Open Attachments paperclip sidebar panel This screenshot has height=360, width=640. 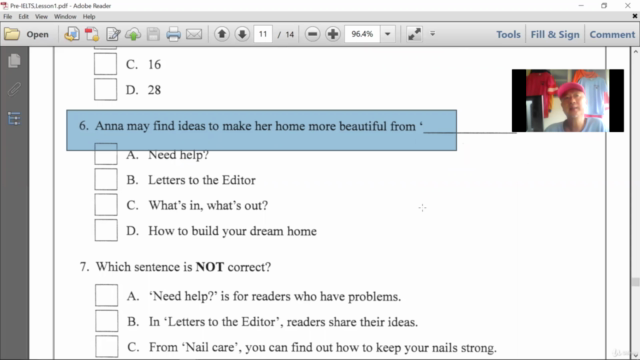(x=14, y=89)
